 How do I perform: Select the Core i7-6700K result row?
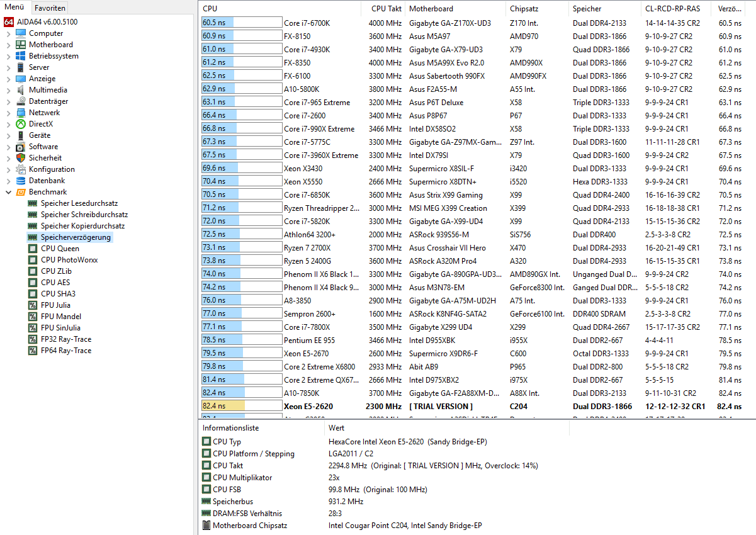pos(477,23)
